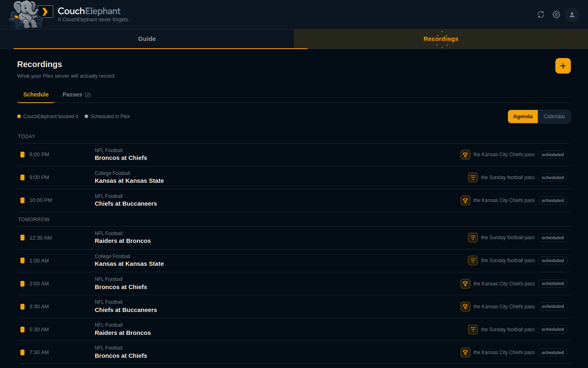
Task: Click the 10:00 PM time label
Action: click(x=41, y=200)
